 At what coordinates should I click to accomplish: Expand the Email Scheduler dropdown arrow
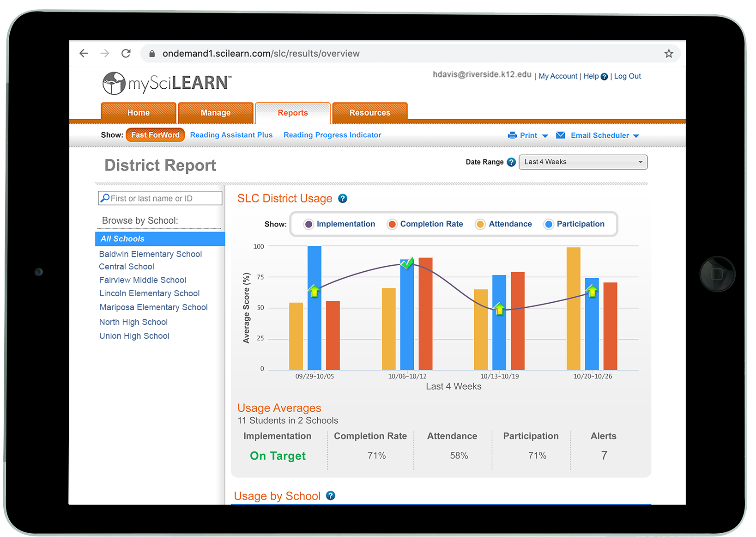(x=636, y=136)
